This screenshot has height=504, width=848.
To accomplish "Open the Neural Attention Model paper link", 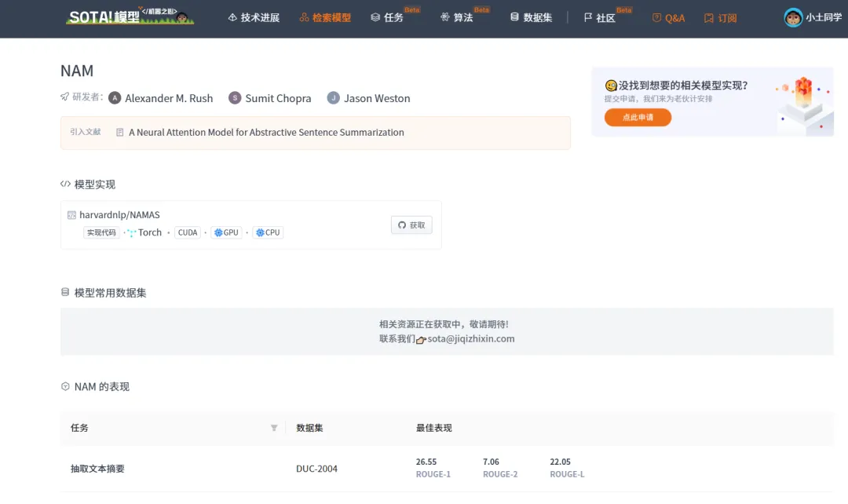I will pos(266,133).
